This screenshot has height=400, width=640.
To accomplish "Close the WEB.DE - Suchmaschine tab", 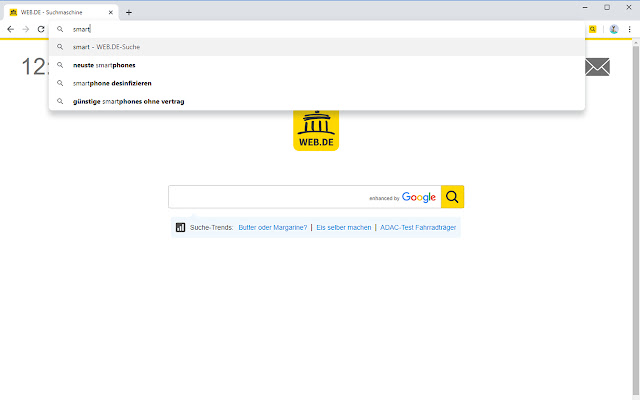I will 111,12.
